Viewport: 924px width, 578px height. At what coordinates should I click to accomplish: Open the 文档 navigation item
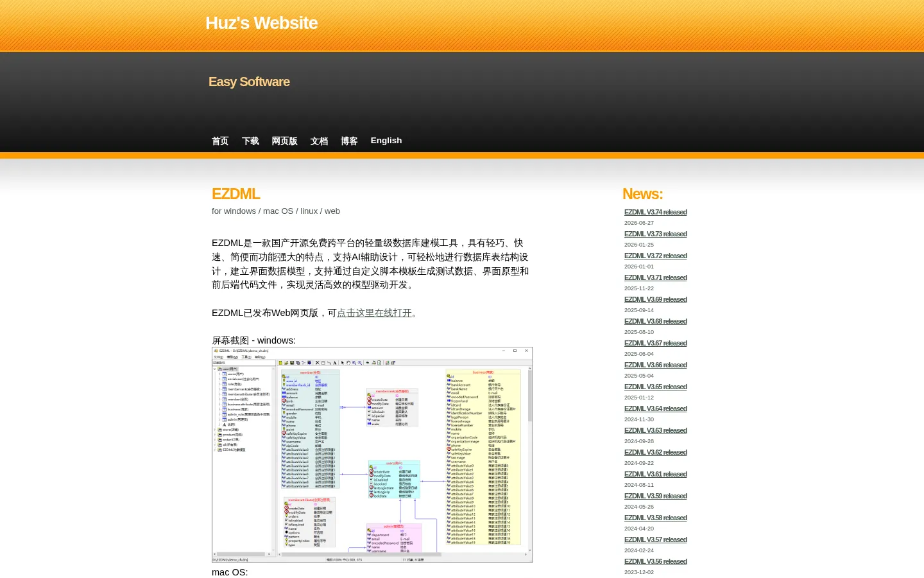[319, 141]
